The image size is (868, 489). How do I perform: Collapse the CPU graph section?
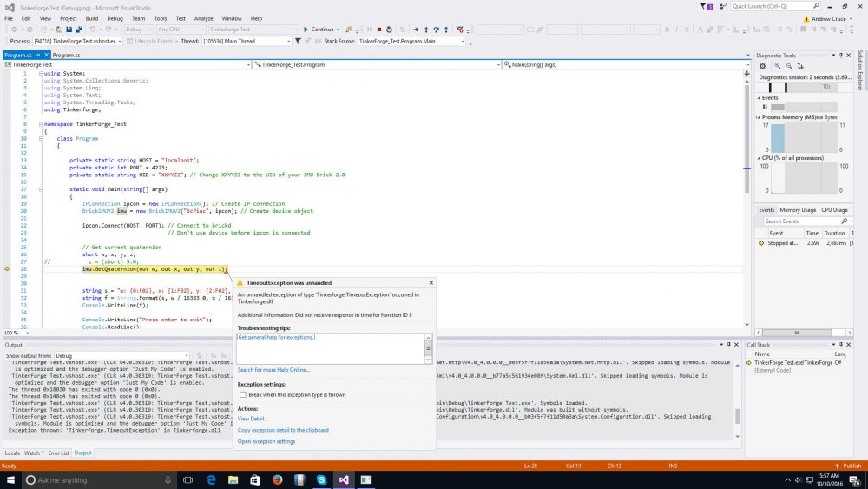click(x=759, y=156)
